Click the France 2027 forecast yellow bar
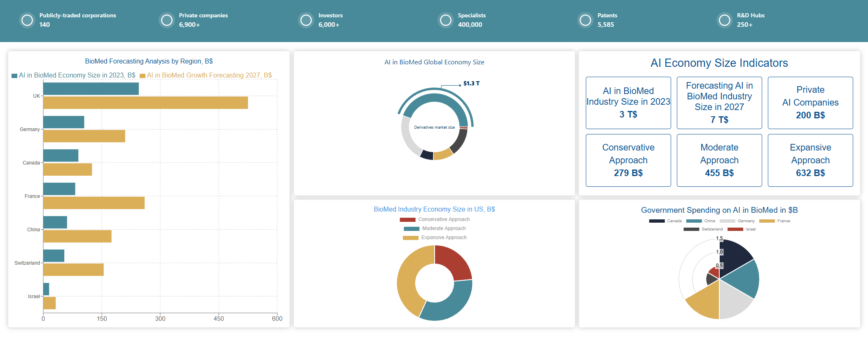Viewport: 868px width, 341px height. click(x=94, y=203)
